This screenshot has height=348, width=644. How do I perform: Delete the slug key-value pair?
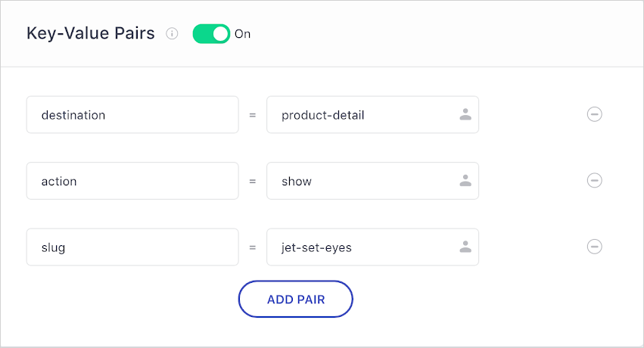[595, 247]
